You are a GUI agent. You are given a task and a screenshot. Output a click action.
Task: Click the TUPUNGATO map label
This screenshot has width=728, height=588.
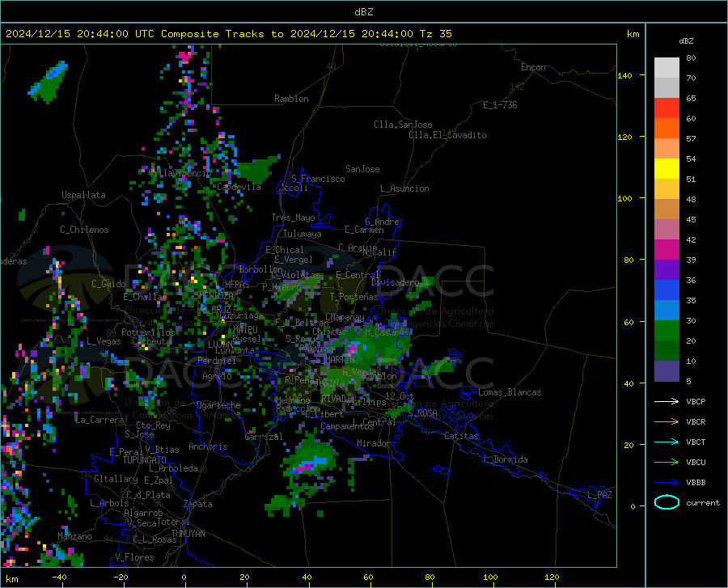click(x=145, y=460)
